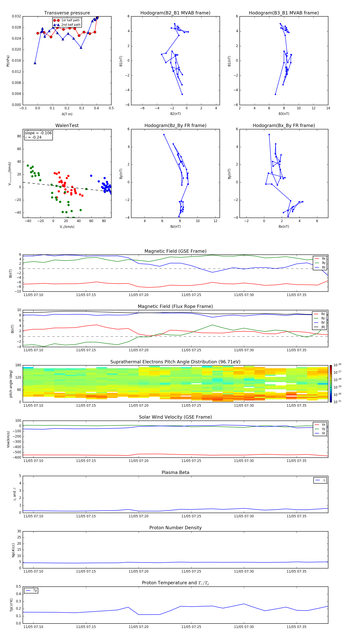This screenshot has height=644, width=351.
Task: Click the Vz entry in velocity legend
Action: coord(320,433)
